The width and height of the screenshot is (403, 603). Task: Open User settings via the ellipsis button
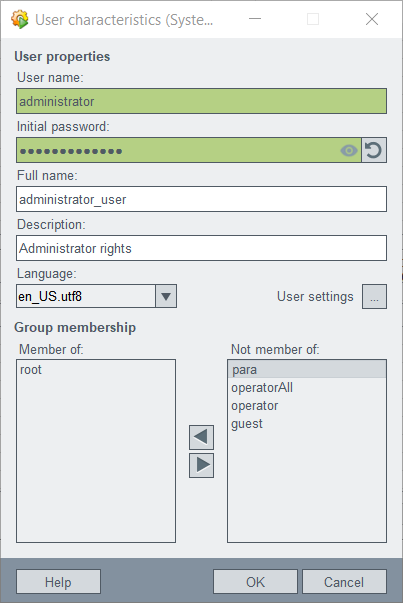click(x=374, y=297)
